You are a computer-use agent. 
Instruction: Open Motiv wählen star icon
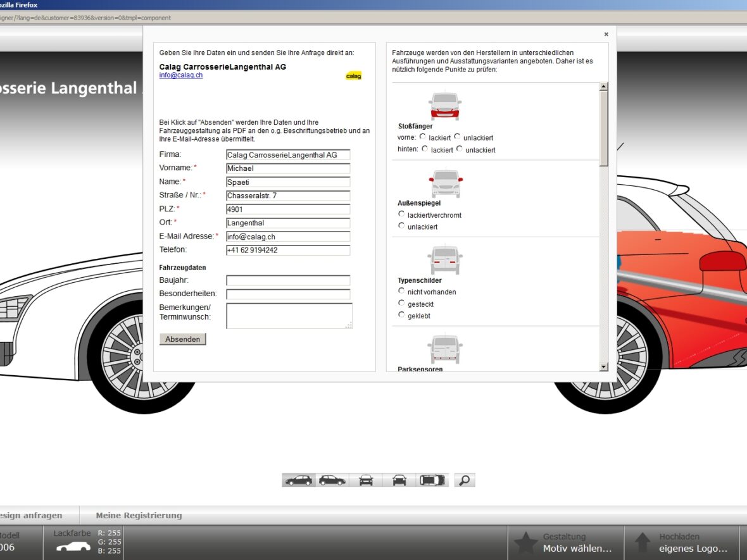click(525, 543)
